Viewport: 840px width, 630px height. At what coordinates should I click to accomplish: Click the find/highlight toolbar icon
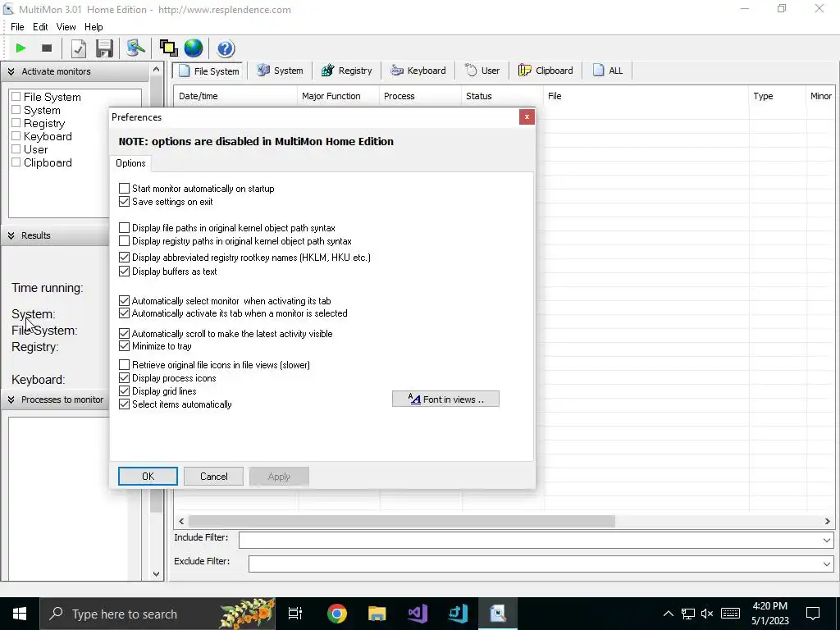tap(135, 48)
